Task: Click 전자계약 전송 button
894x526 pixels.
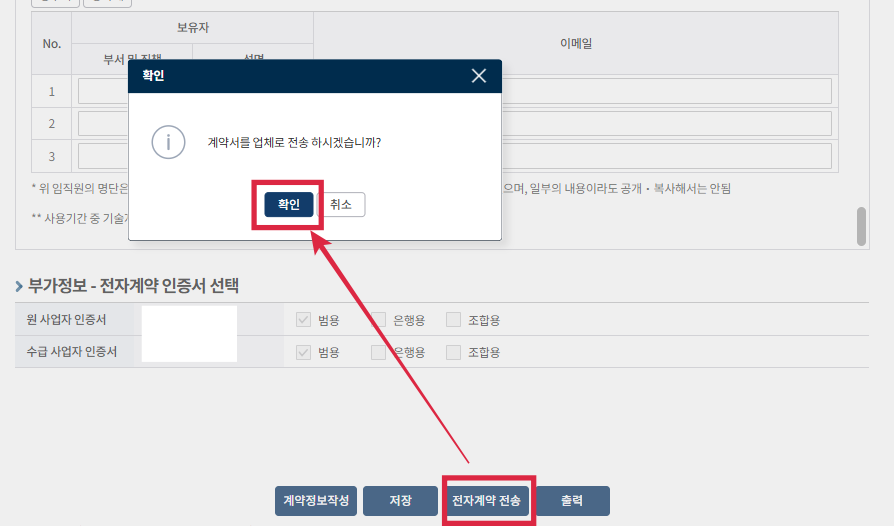Action: [486, 500]
